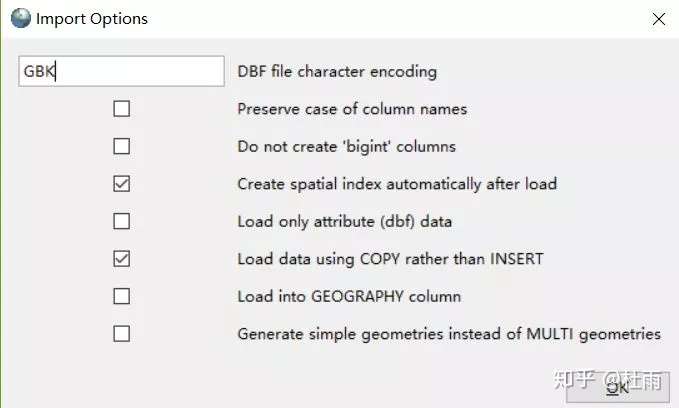The image size is (679, 408).
Task: Click the 'Do not create bigint columns' label text
Action: pyautogui.click(x=346, y=146)
